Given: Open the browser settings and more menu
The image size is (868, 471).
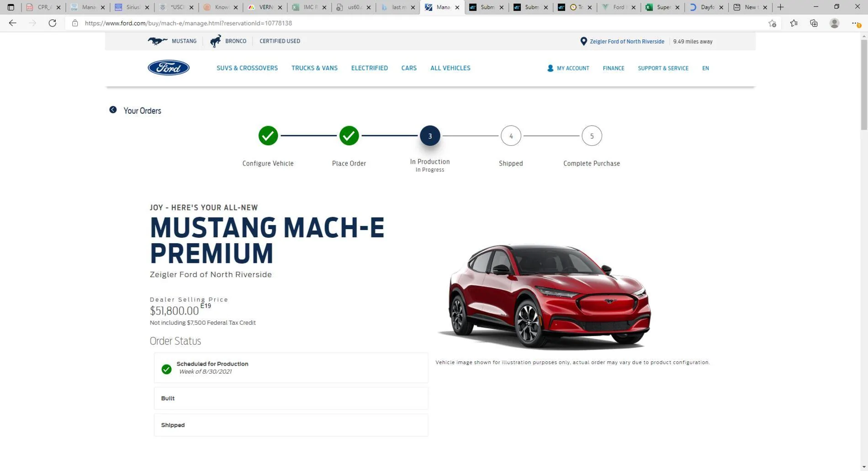Looking at the screenshot, I should click(x=856, y=23).
